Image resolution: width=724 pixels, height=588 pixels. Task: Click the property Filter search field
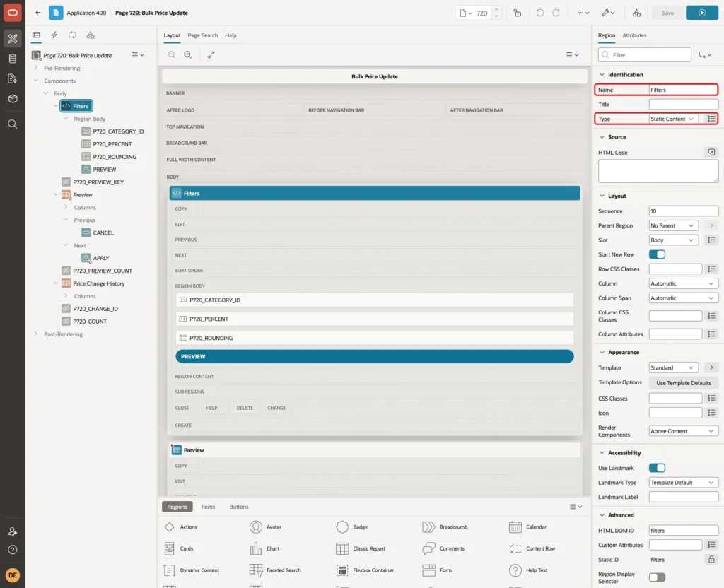(x=645, y=55)
